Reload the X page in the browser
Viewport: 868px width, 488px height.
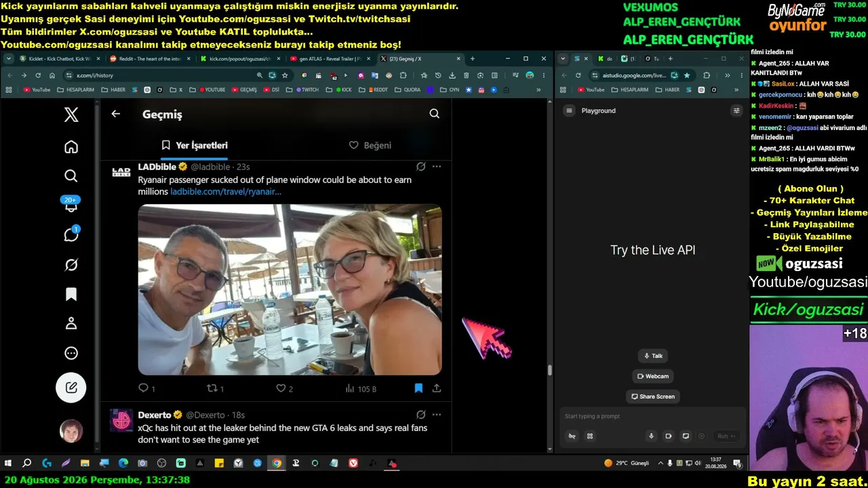click(38, 75)
